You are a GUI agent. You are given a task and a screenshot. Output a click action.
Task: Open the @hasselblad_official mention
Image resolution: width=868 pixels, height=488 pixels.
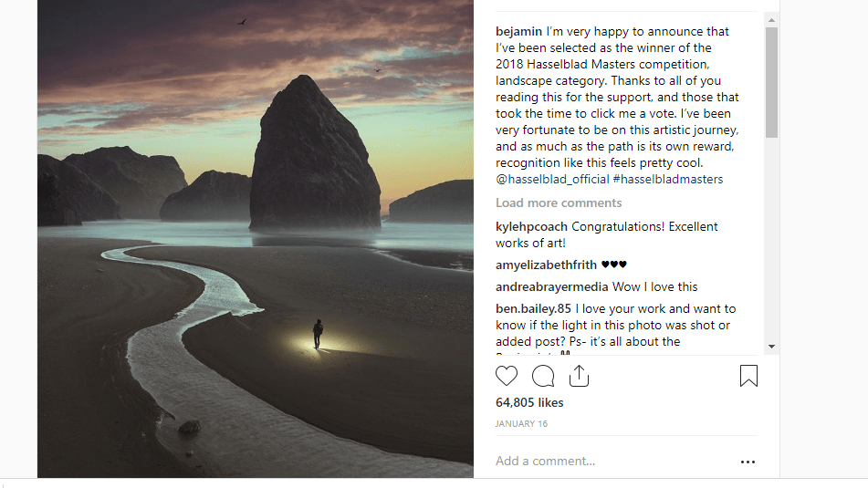[x=557, y=179]
